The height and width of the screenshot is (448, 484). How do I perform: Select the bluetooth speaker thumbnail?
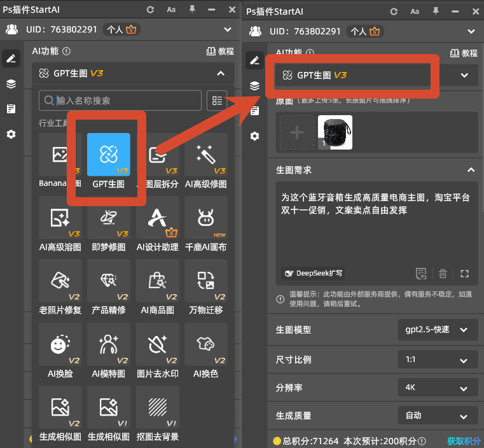tap(335, 132)
